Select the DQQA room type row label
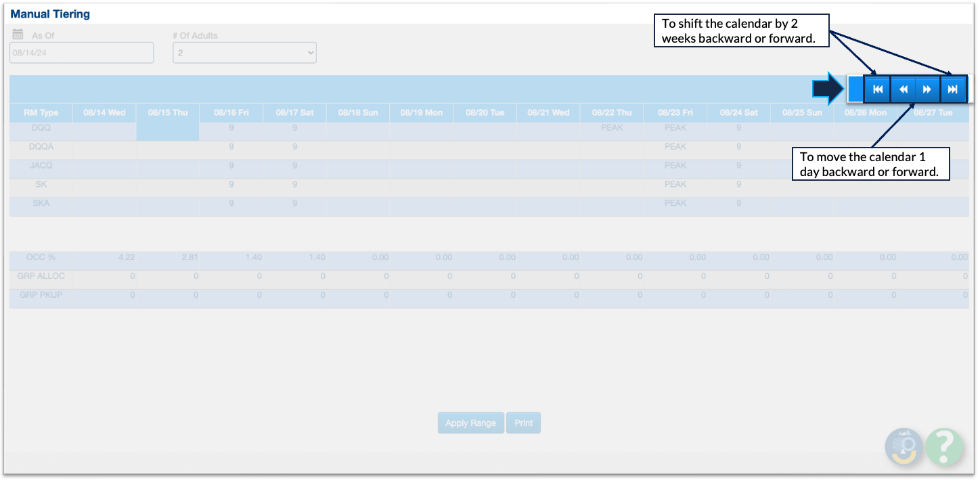This screenshot has width=980, height=480. tap(41, 146)
